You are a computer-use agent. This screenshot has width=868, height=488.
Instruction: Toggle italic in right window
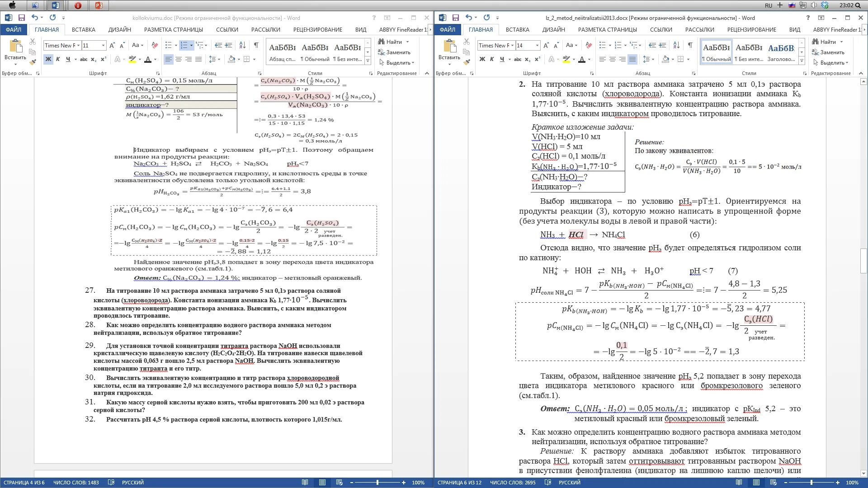tap(492, 59)
